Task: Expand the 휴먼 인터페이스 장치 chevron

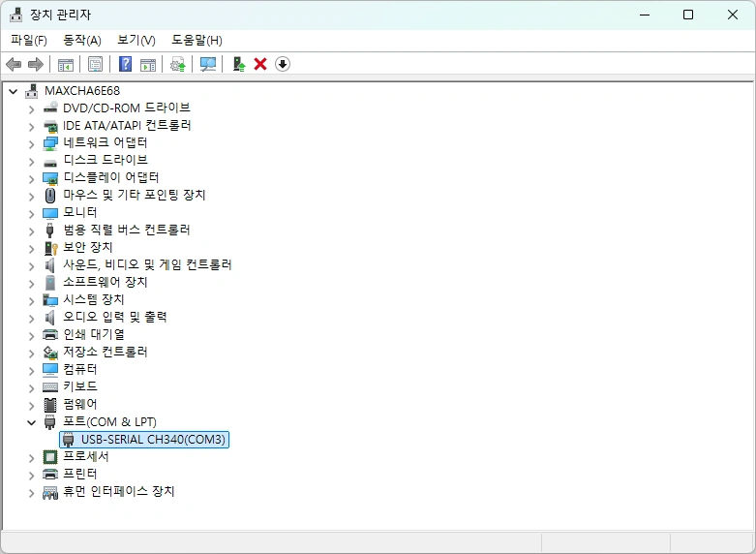Action: [31, 493]
